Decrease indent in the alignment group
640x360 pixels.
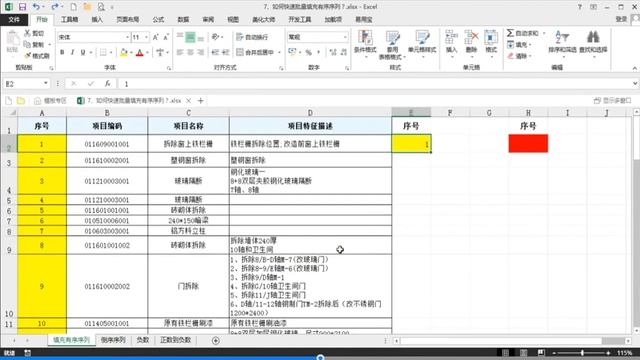point(215,52)
